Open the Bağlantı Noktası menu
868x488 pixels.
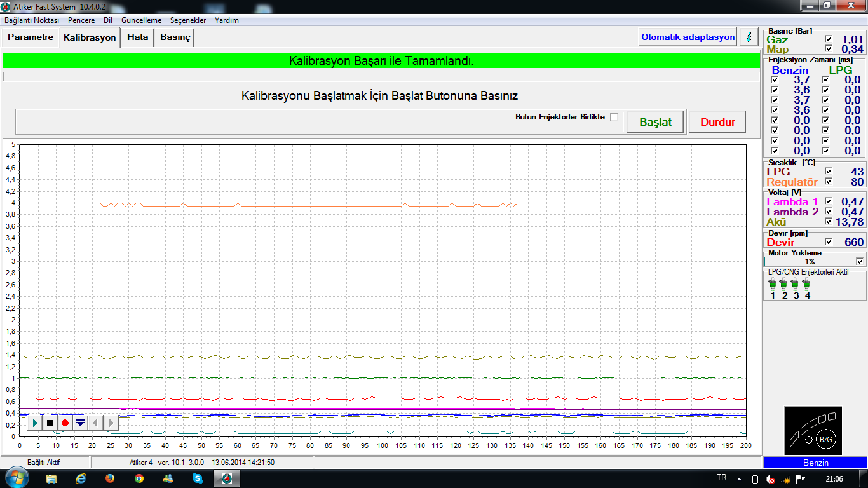pos(32,20)
